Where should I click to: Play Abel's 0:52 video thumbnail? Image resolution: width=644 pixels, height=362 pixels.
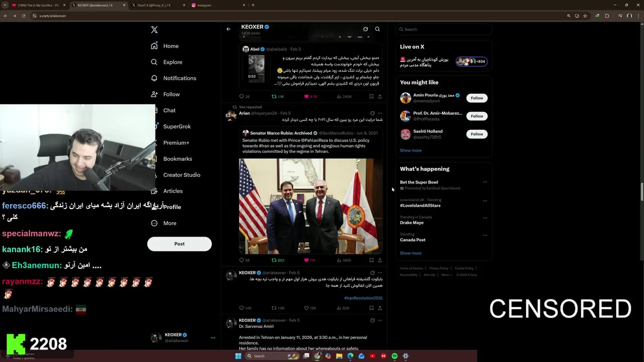click(x=256, y=67)
